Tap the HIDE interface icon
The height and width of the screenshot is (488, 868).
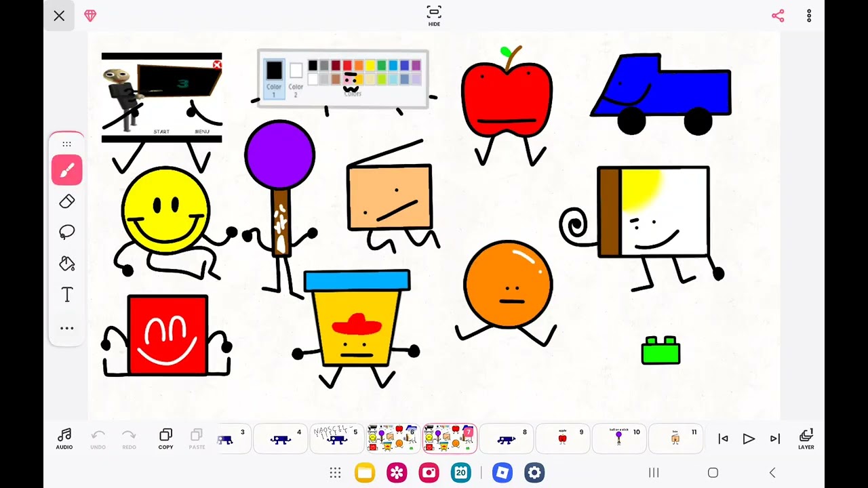[x=434, y=16]
